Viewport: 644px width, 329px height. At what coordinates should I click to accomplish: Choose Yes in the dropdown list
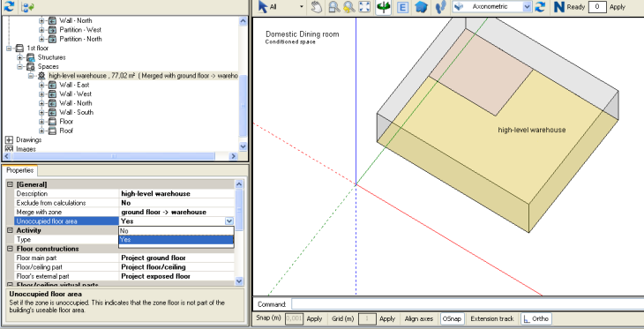click(x=176, y=239)
